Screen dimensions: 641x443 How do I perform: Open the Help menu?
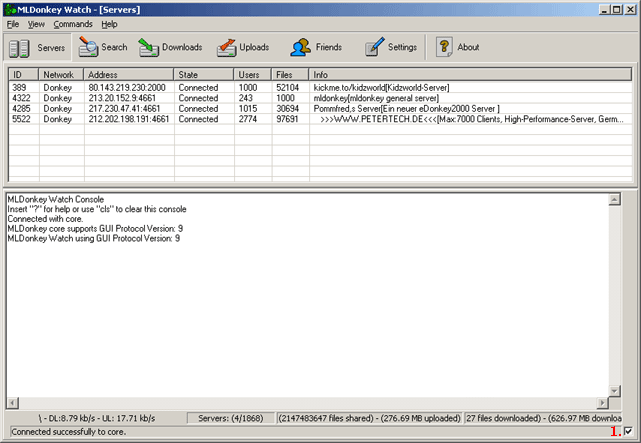[x=109, y=23]
